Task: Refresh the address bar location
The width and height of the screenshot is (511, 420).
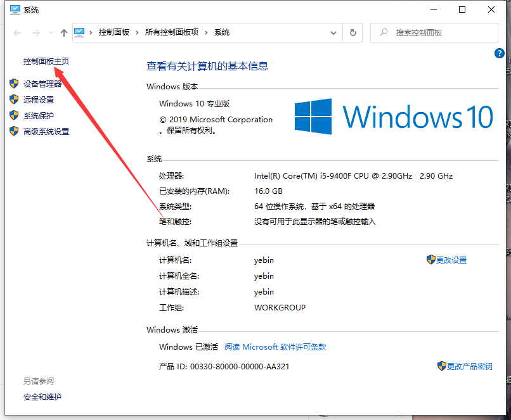Action: (353, 32)
